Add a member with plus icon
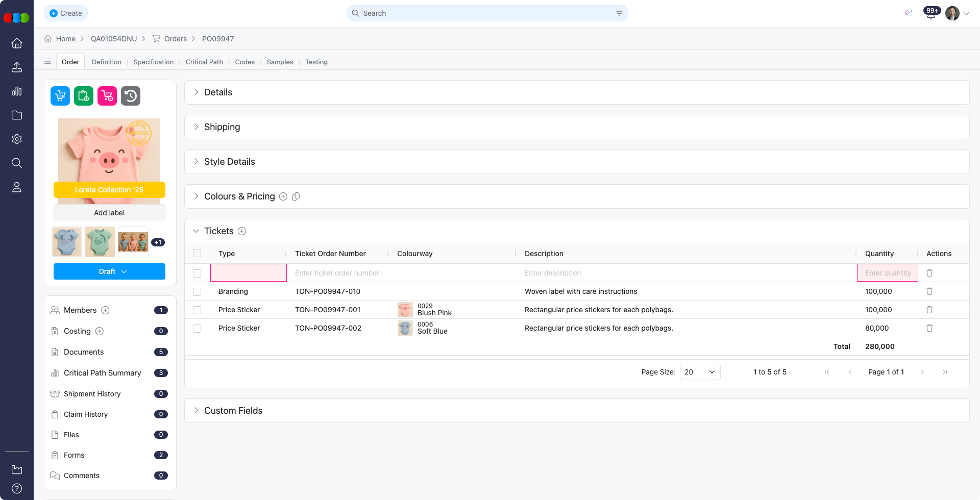Viewport: 980px width, 500px height. click(x=105, y=310)
